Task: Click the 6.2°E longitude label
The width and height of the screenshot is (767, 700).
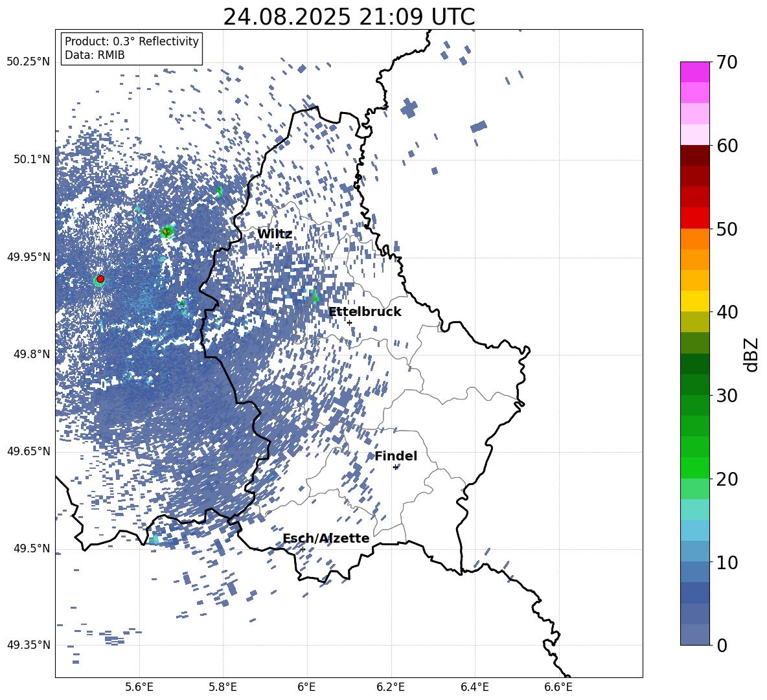Action: pyautogui.click(x=391, y=687)
